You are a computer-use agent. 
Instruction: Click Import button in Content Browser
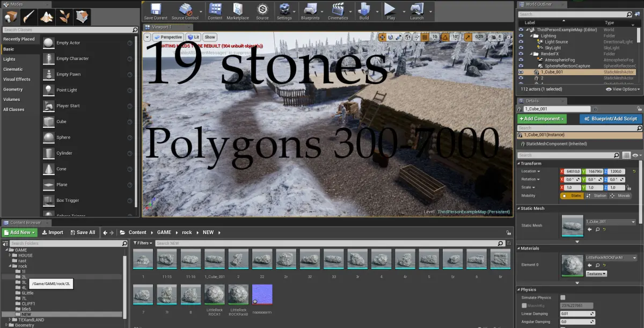(x=53, y=232)
